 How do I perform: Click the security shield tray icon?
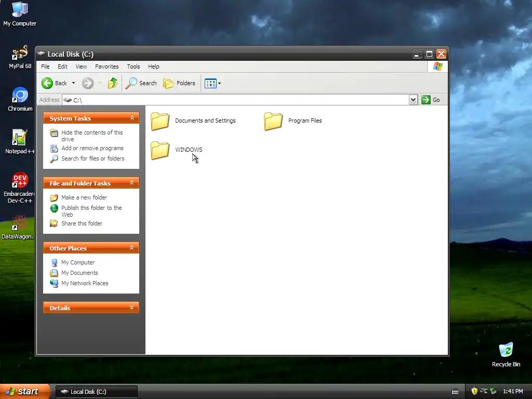(474, 391)
